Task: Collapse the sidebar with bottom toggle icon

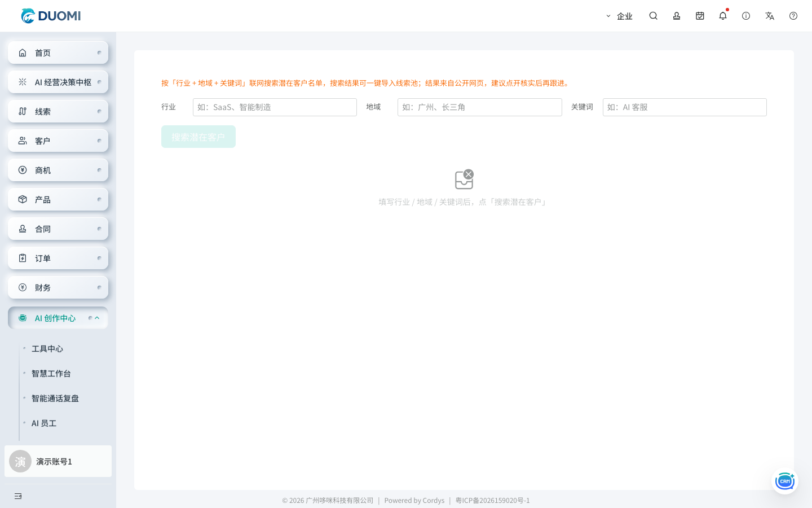Action: pyautogui.click(x=18, y=496)
